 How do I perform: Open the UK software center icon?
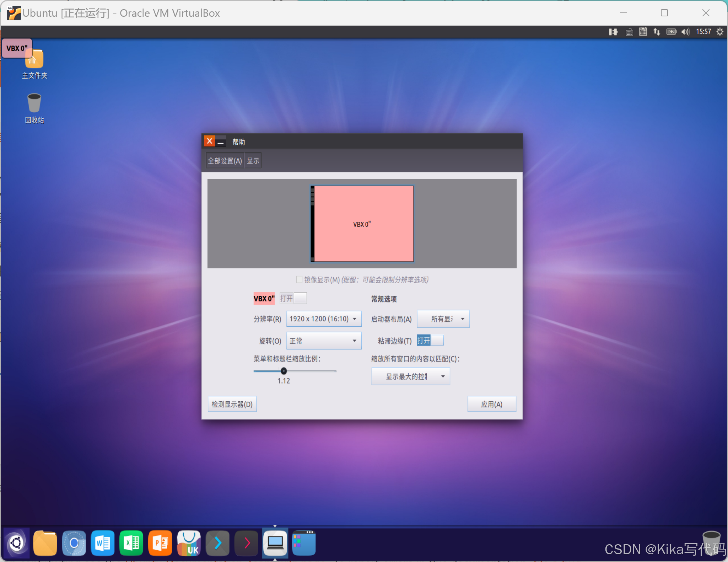[x=189, y=543]
